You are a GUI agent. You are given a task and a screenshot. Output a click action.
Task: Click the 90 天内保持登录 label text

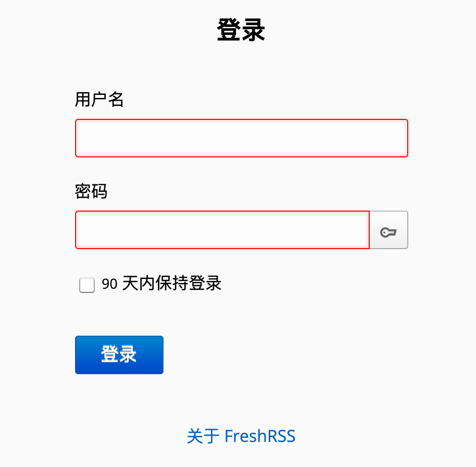point(161,283)
